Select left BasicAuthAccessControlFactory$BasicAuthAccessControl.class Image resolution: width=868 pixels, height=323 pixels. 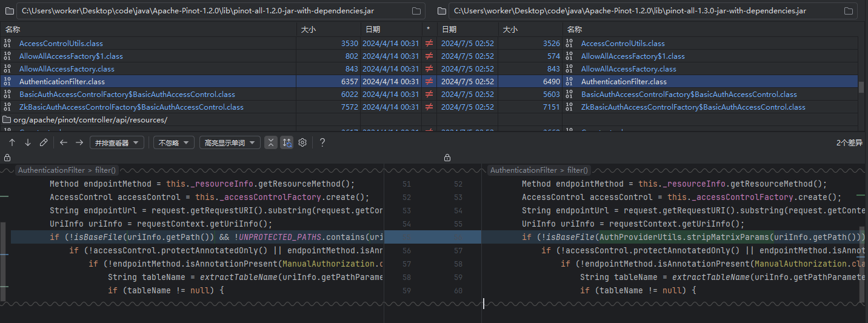127,94
